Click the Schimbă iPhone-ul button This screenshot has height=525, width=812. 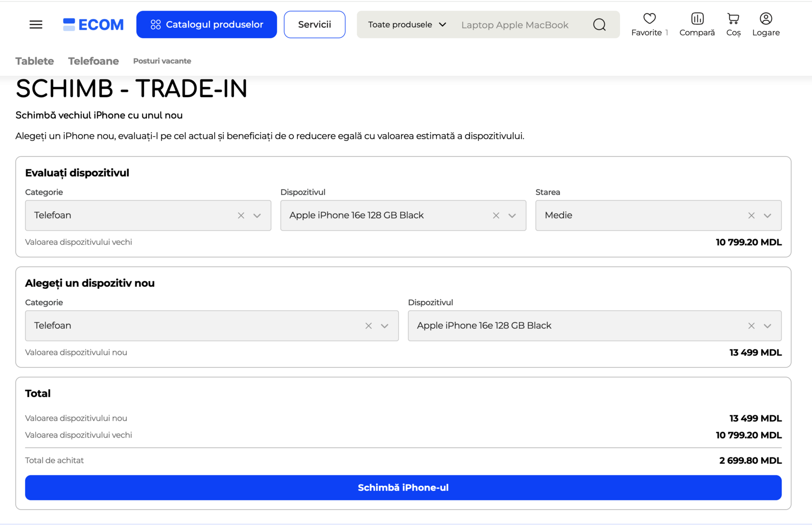point(403,488)
